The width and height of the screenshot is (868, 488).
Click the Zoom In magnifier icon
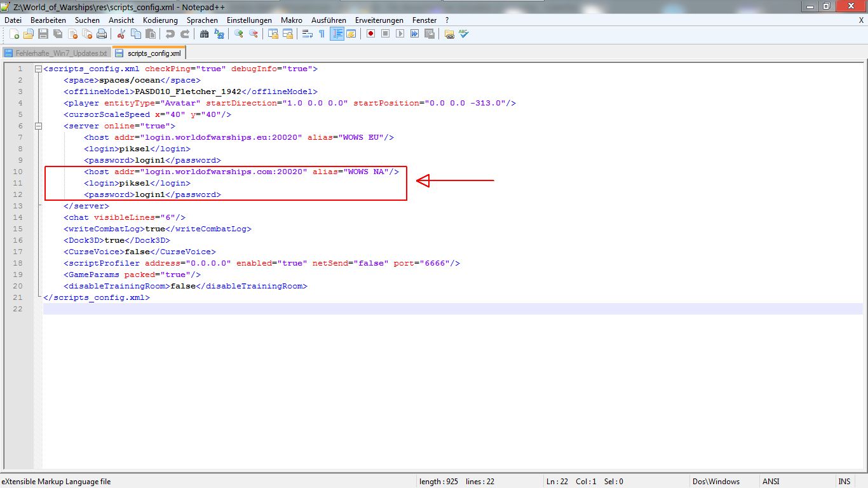(239, 34)
